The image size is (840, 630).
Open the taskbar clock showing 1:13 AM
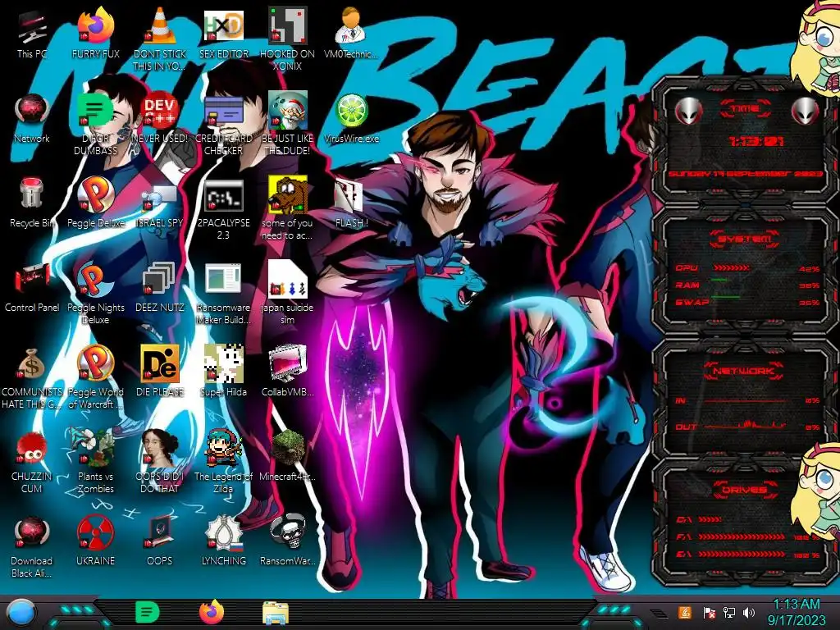[797, 612]
